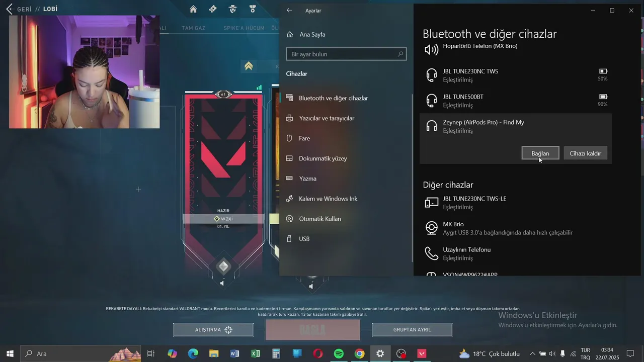The image size is (644, 362).
Task: Open Windows Start menu
Action: [10, 353]
